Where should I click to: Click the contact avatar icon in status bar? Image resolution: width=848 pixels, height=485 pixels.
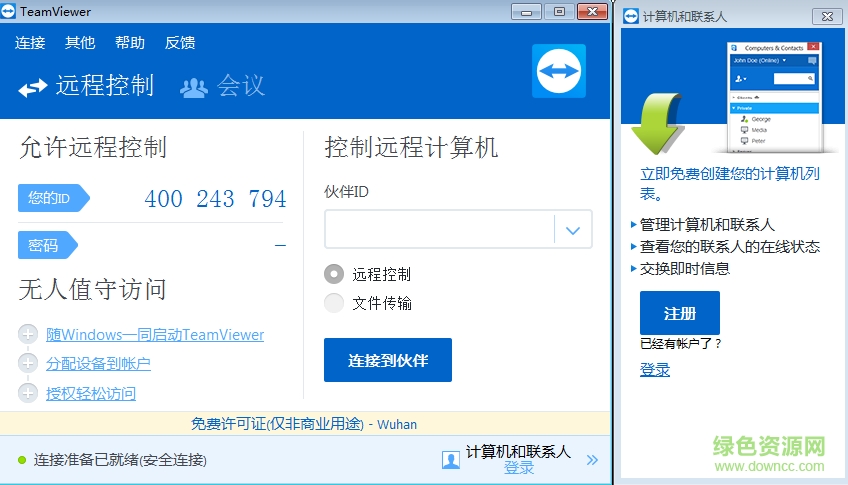tap(450, 460)
